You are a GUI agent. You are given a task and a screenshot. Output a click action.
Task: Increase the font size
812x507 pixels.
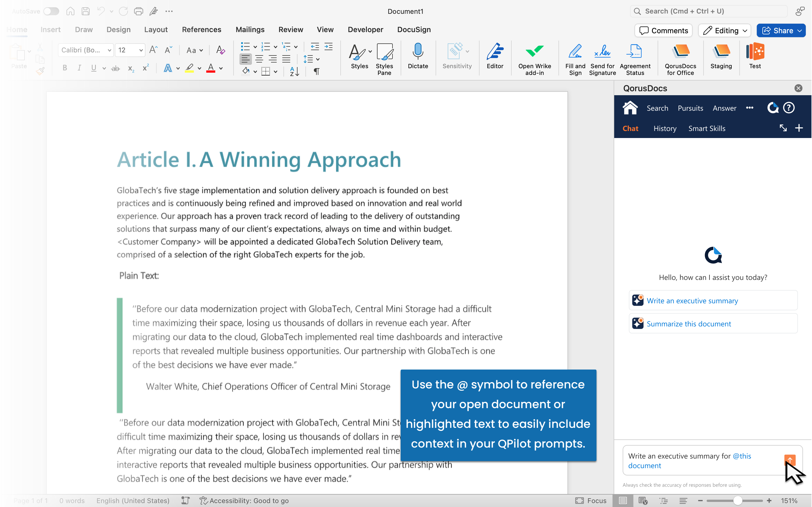pyautogui.click(x=153, y=50)
